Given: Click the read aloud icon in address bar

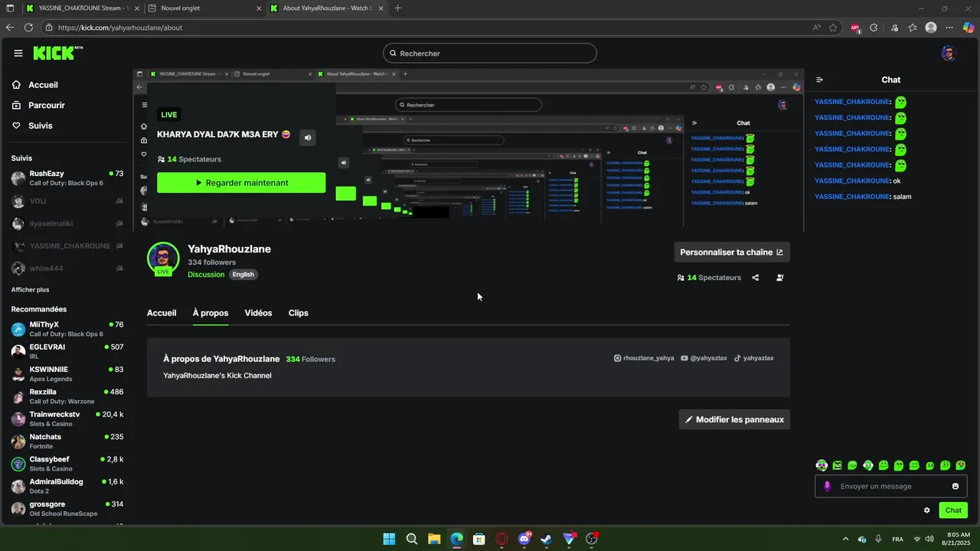Looking at the screenshot, I should (817, 28).
